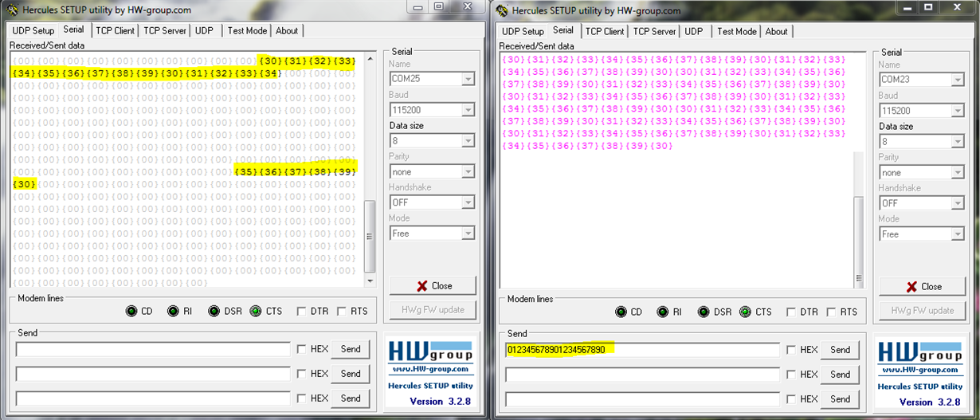Image resolution: width=980 pixels, height=420 pixels.
Task: Click the CD indicator in COM25 window
Action: [x=131, y=311]
